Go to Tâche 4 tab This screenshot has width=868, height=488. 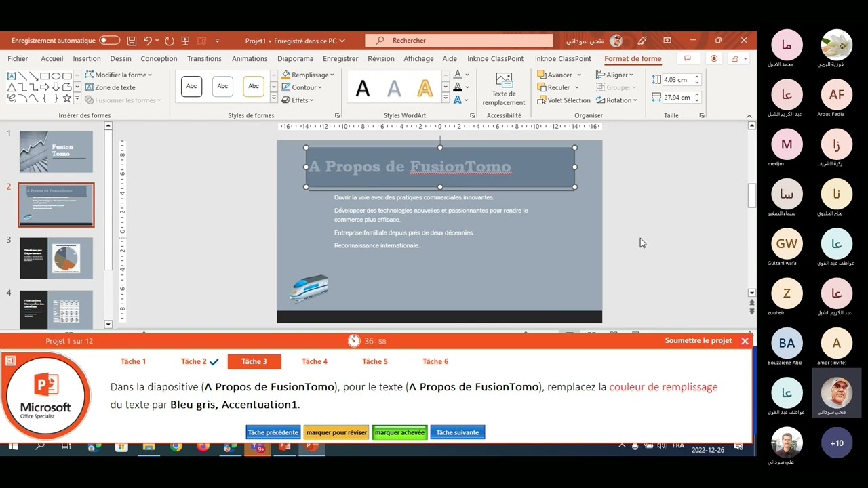click(x=315, y=361)
